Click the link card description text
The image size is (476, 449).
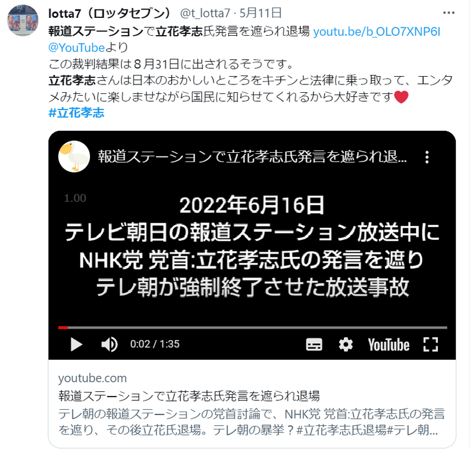[252, 422]
